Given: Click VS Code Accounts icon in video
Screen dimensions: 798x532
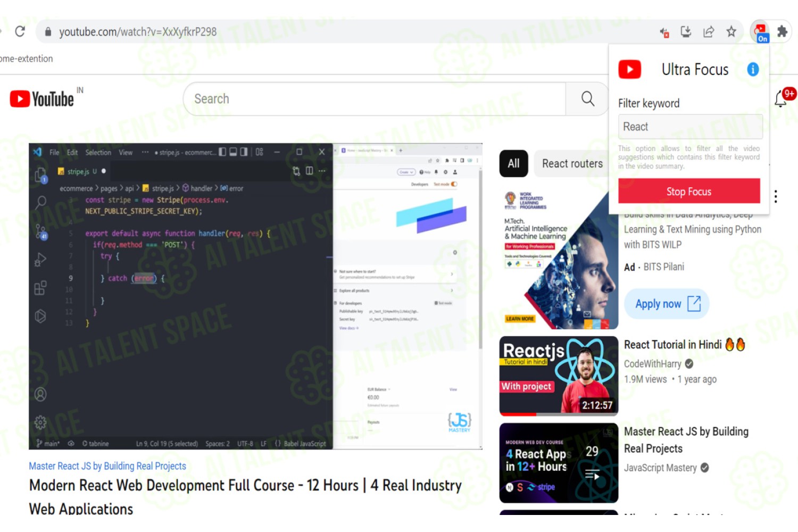Looking at the screenshot, I should tap(40, 394).
